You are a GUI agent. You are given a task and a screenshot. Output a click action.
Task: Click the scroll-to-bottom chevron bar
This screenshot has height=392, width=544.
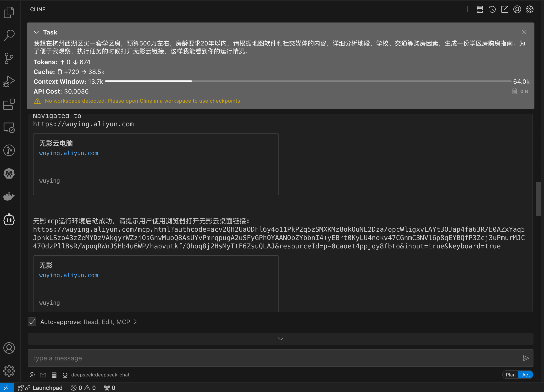(280, 338)
